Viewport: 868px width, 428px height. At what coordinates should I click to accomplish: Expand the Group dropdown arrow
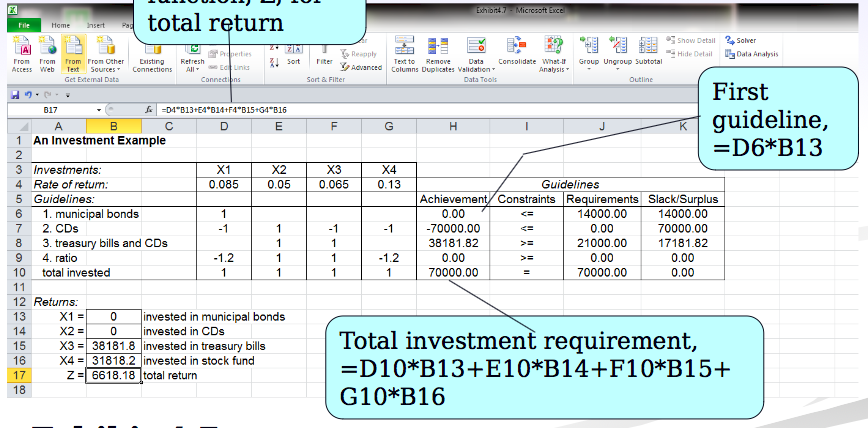tap(589, 70)
